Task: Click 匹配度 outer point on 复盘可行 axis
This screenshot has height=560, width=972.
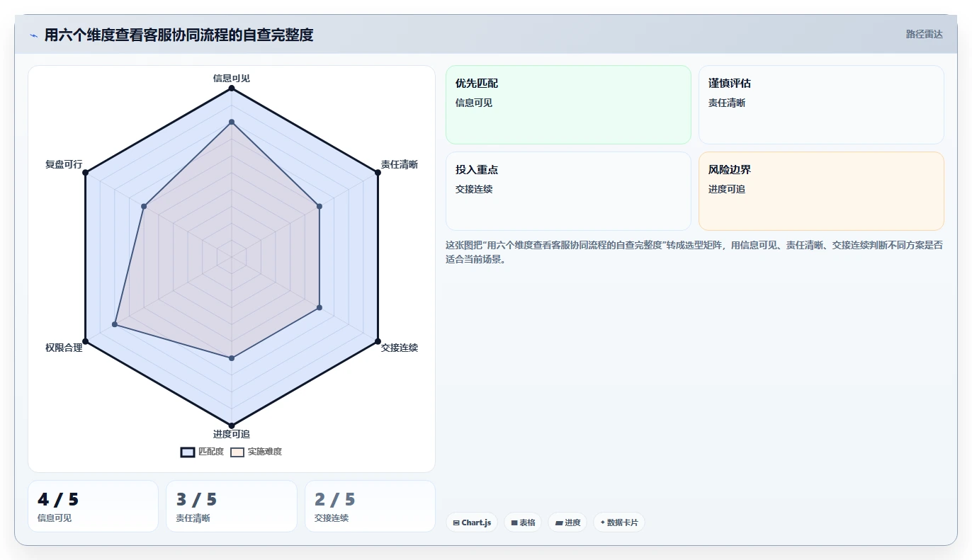Action: tap(85, 172)
